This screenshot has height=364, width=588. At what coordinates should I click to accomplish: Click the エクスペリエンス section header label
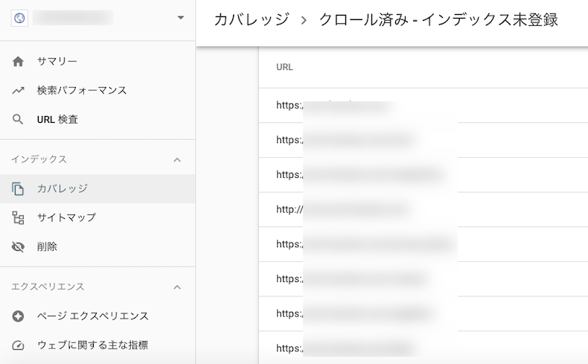click(48, 287)
